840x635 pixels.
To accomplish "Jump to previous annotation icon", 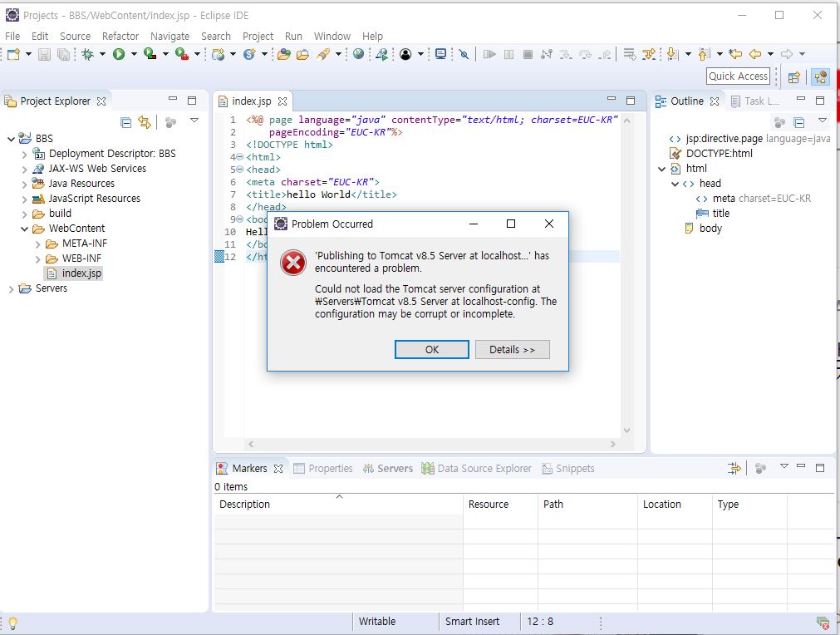I will point(705,53).
